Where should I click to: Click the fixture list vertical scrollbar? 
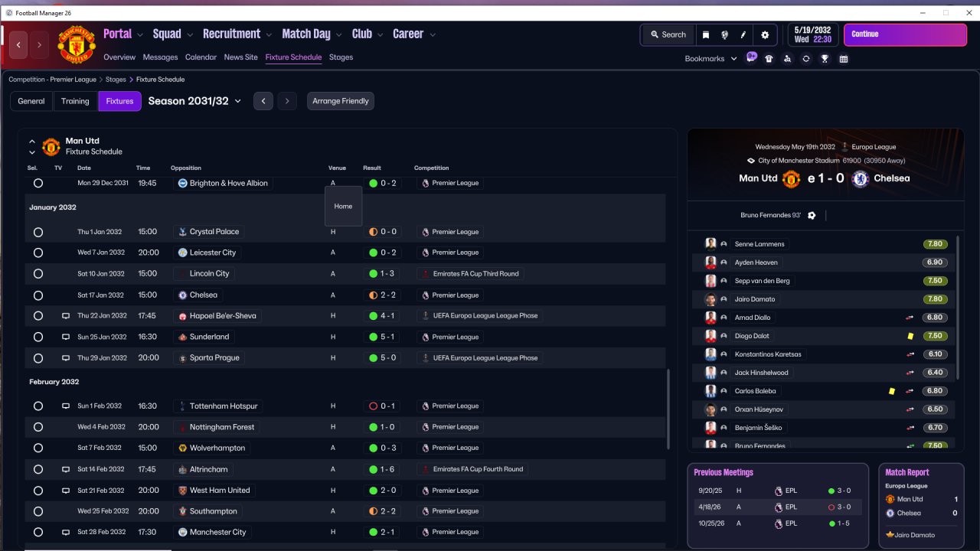click(x=668, y=409)
